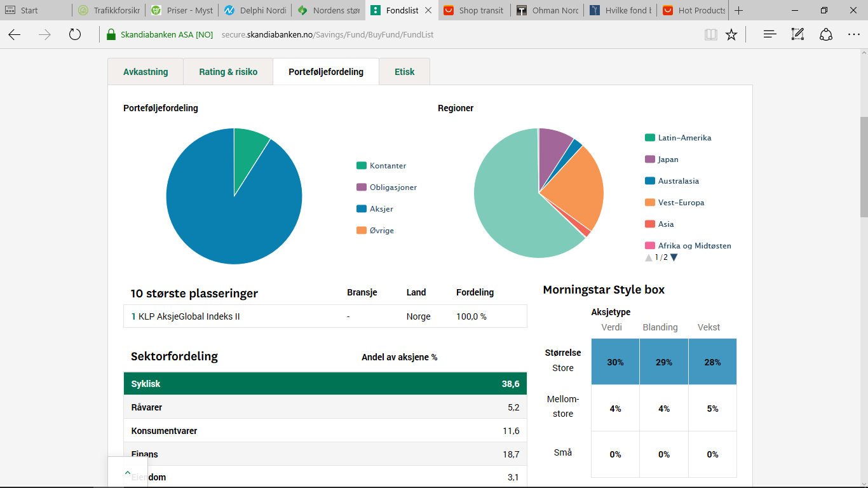868x488 pixels.
Task: Click the 30% Store Verdi style cell
Action: coord(615,362)
